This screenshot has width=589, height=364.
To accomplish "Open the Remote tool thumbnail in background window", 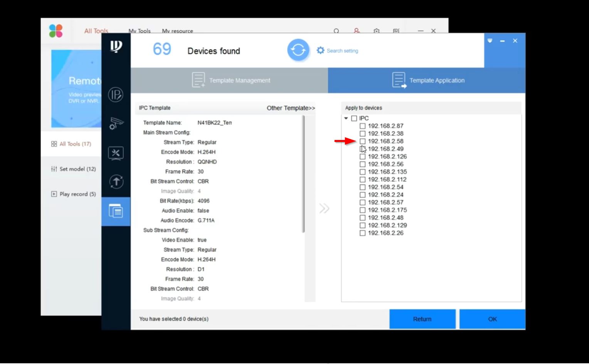I will tap(76, 88).
